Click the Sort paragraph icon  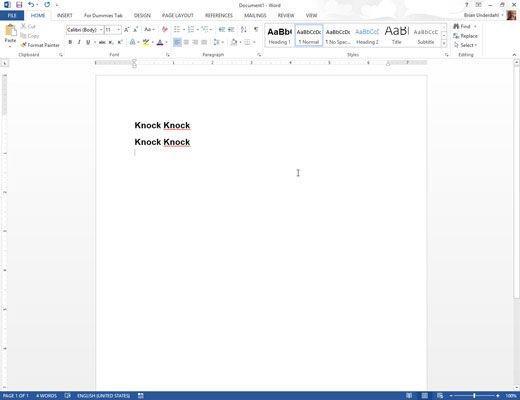244,30
